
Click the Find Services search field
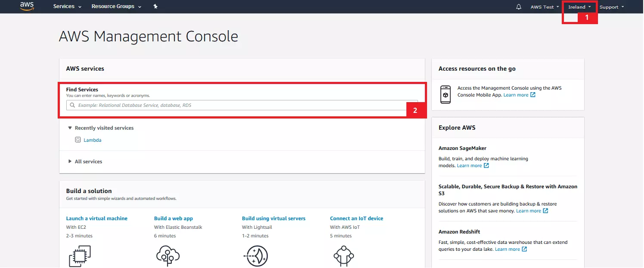point(241,105)
